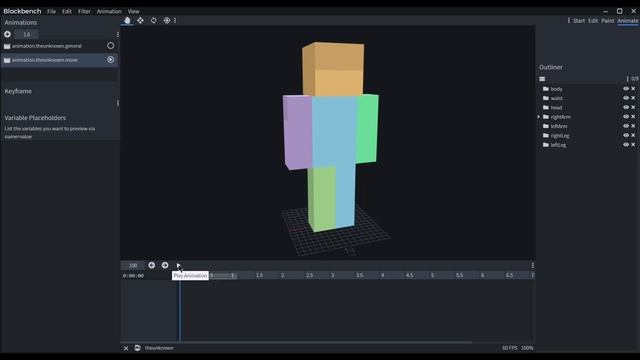Click the timeline speed value field
Image resolution: width=640 pixels, height=360 pixels.
[133, 265]
